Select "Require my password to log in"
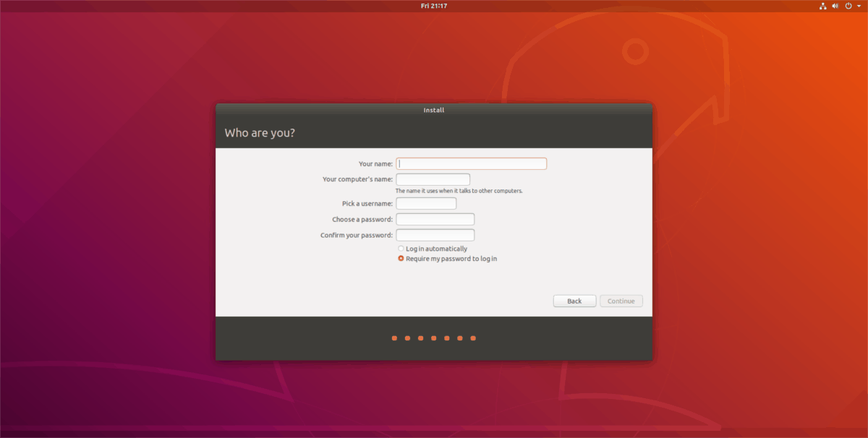This screenshot has width=868, height=438. (x=401, y=258)
